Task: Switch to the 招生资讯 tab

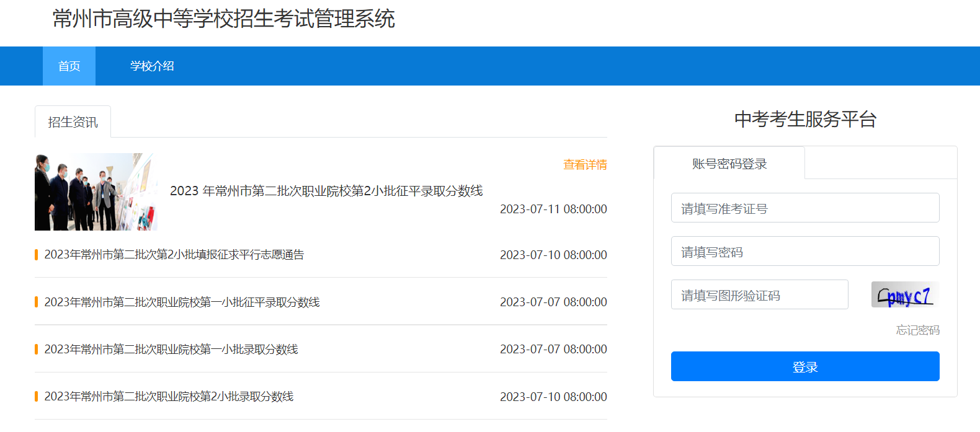Action: tap(73, 122)
